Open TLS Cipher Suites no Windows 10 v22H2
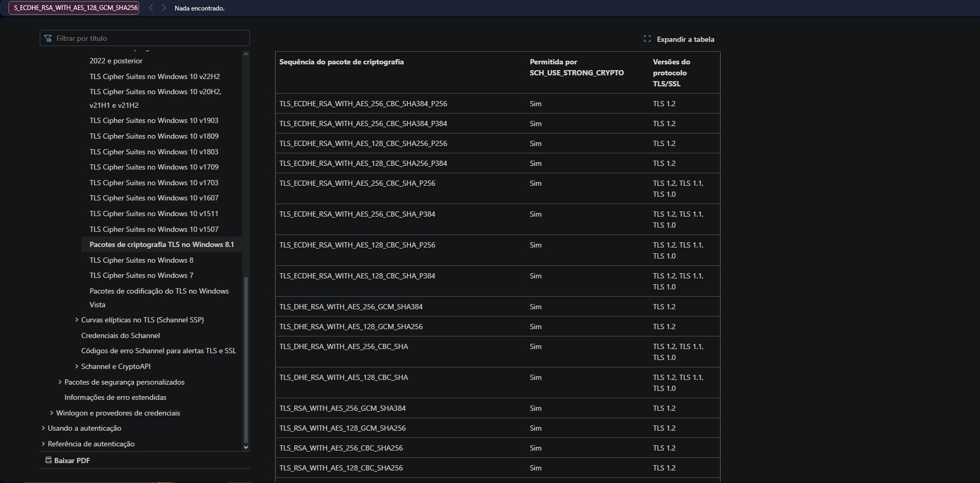 pos(154,76)
